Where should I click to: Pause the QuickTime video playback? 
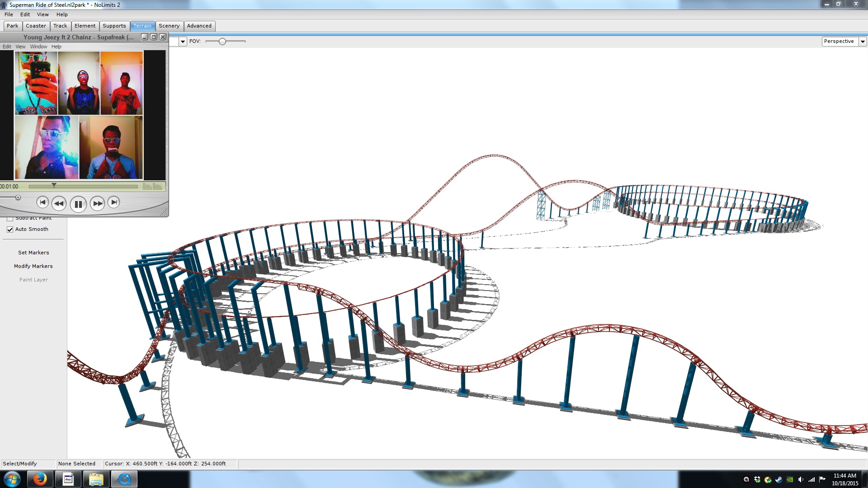click(x=78, y=204)
